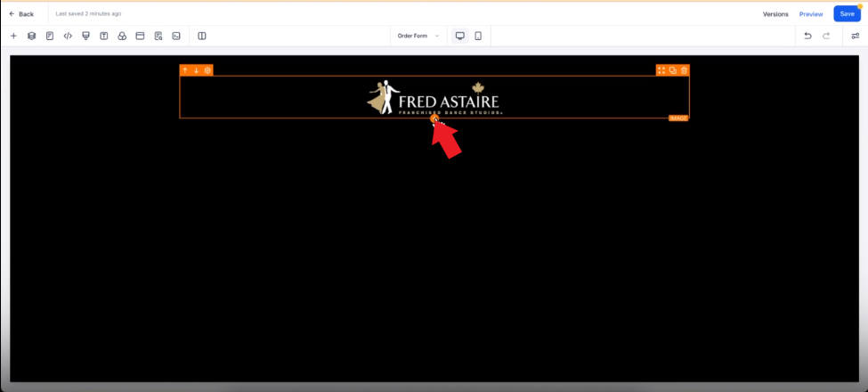This screenshot has height=392, width=868.
Task: Open the color circles theme icon
Action: coord(122,36)
